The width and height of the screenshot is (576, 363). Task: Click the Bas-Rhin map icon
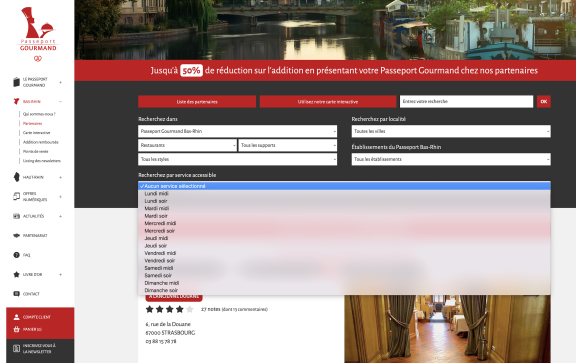click(x=16, y=101)
